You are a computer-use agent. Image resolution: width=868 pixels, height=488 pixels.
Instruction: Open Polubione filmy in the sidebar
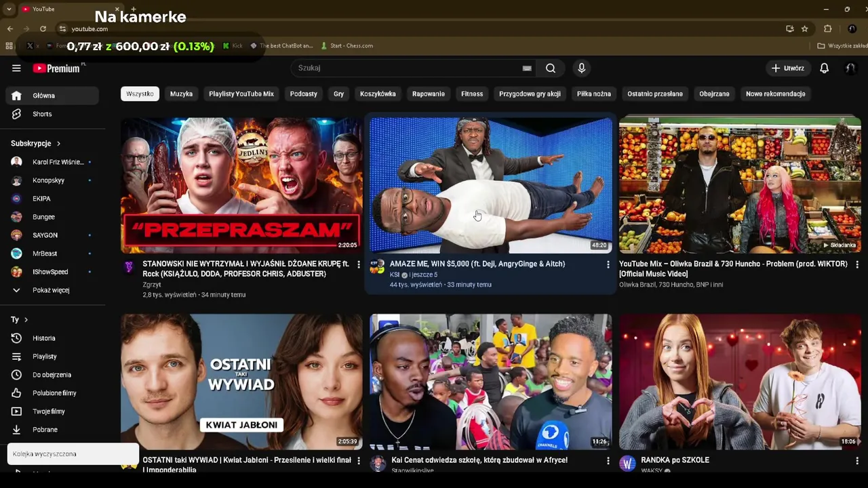52,393
